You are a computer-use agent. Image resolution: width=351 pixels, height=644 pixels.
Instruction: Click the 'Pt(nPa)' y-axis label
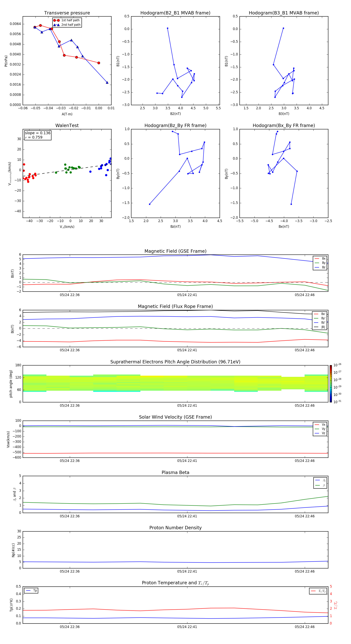pos(6,61)
